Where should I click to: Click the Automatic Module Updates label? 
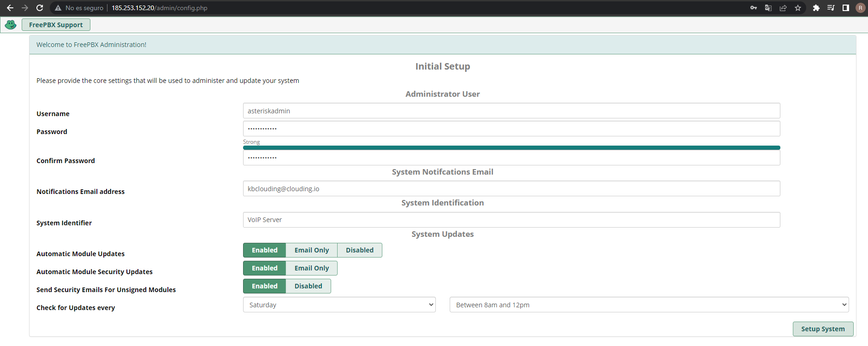point(81,254)
